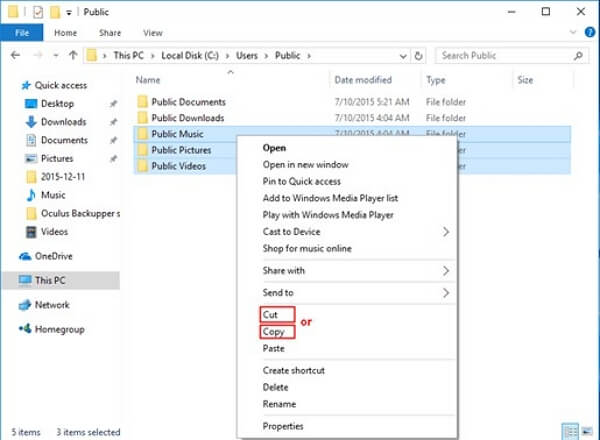Open the File tab
This screenshot has height=440, width=600.
[22, 33]
